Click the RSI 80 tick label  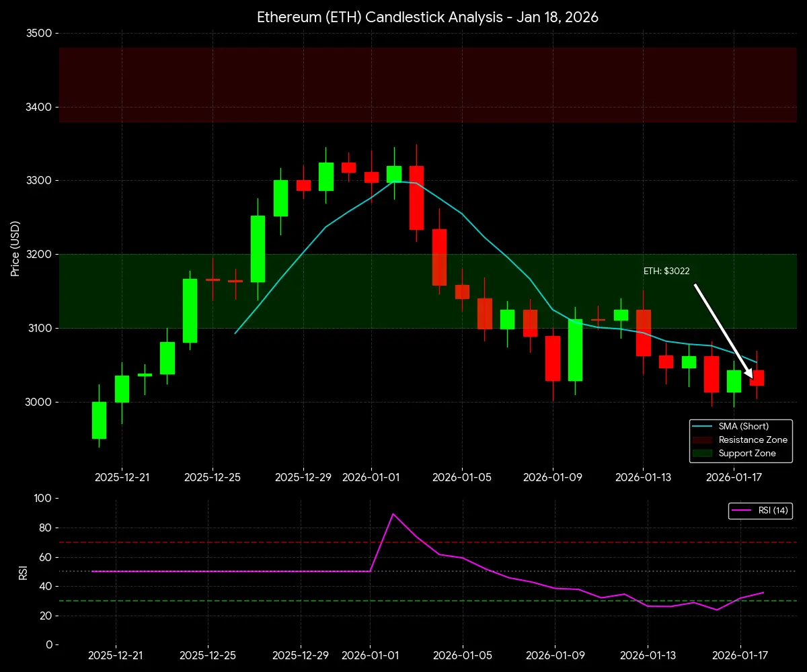[45, 528]
